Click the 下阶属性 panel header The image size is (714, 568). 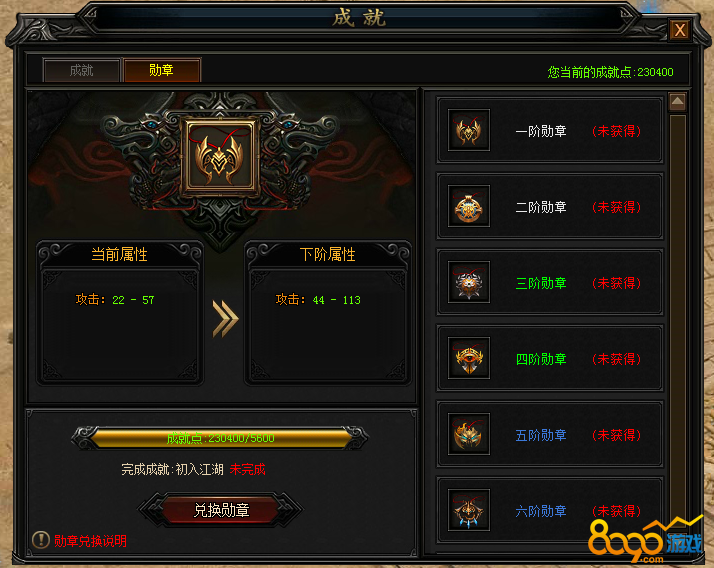tap(328, 254)
